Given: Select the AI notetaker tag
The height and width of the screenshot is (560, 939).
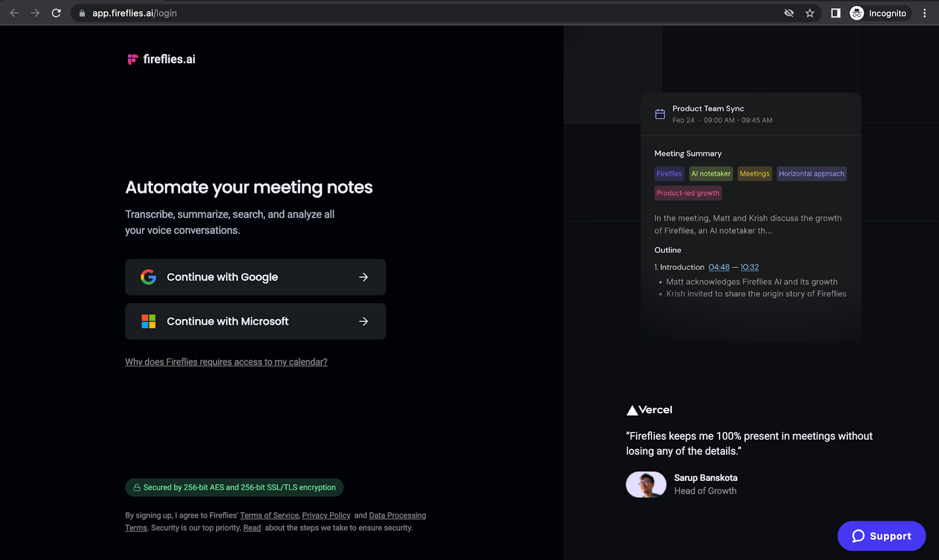Looking at the screenshot, I should [x=711, y=174].
